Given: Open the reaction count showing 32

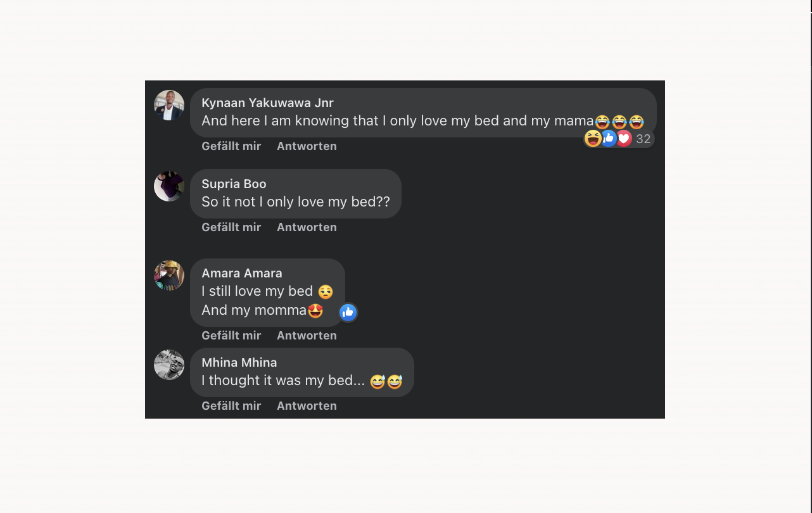Looking at the screenshot, I should point(644,139).
